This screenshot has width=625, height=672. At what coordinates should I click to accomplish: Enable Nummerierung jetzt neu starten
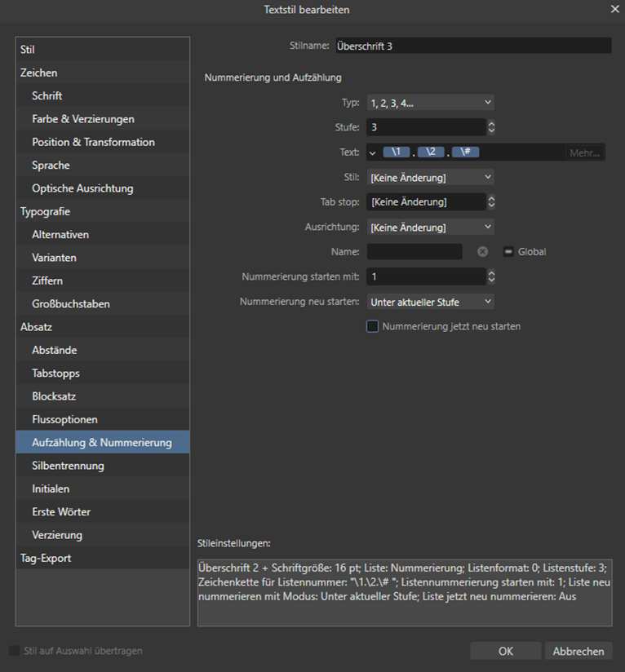point(373,326)
